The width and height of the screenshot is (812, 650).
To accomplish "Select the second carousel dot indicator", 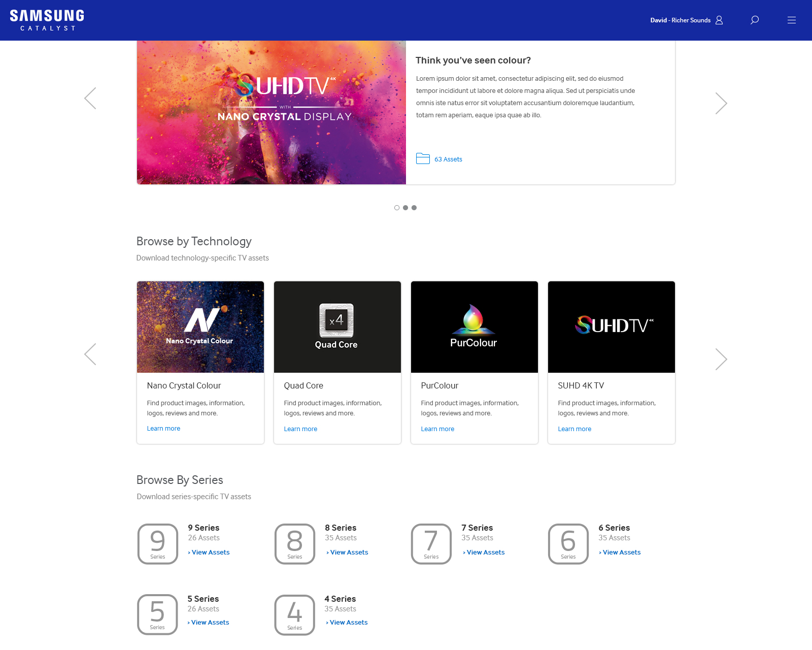I will tap(405, 208).
